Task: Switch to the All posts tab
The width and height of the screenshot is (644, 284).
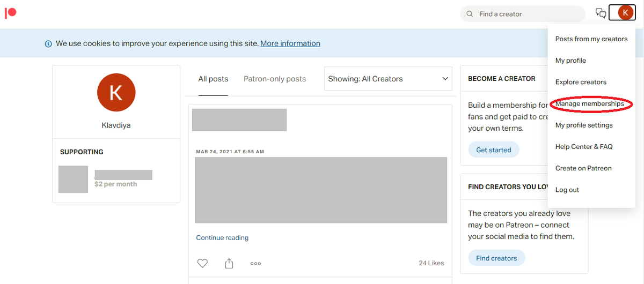Action: point(213,79)
